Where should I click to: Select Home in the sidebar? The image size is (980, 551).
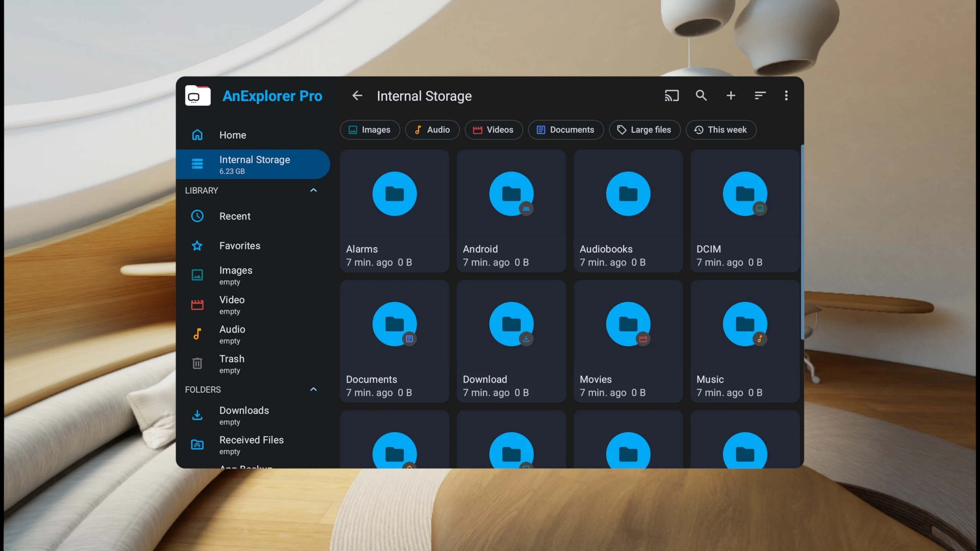(x=253, y=135)
